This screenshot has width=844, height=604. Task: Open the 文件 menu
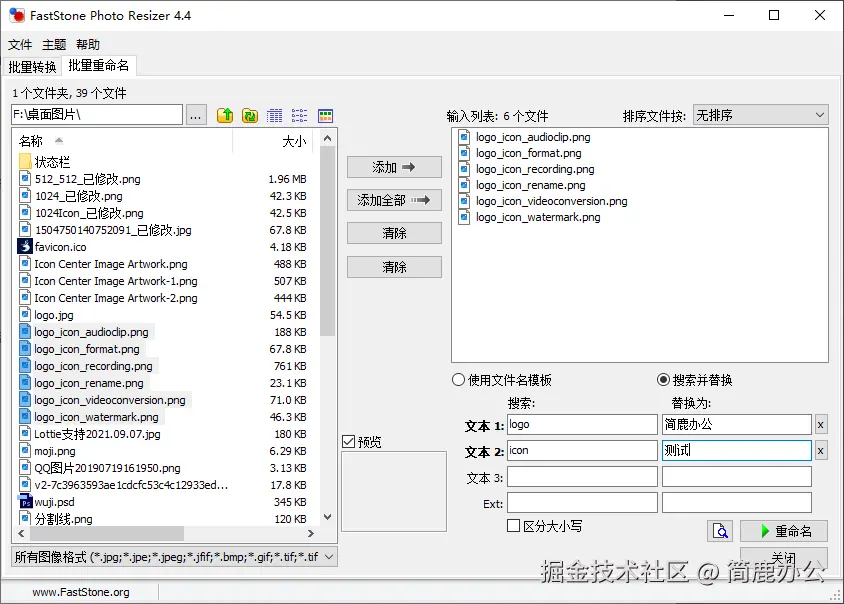20,45
